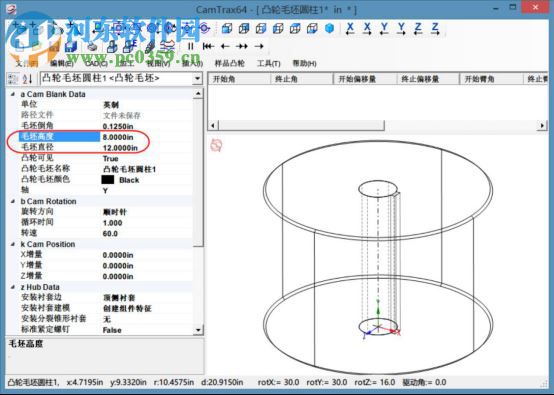Open the 凸轮毛坯圆柱1 object dropdown
Viewport: 554px width, 395px height.
click(x=198, y=78)
